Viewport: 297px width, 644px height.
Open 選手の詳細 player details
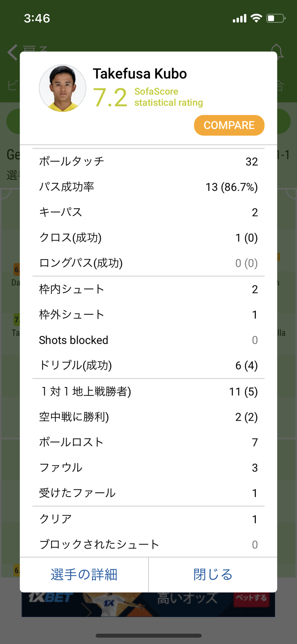pyautogui.click(x=84, y=575)
